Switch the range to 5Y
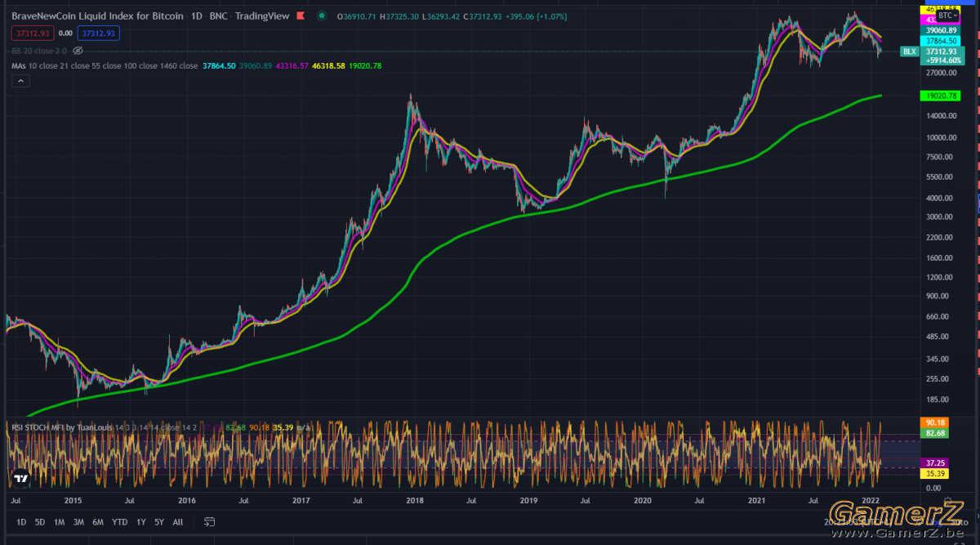980x545 pixels. [x=159, y=521]
